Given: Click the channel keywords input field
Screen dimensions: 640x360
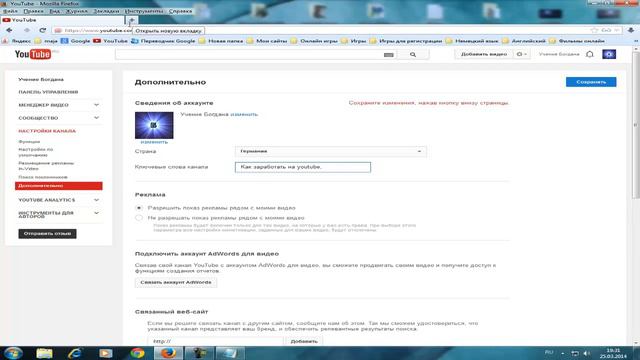Looking at the screenshot, I should (x=303, y=167).
